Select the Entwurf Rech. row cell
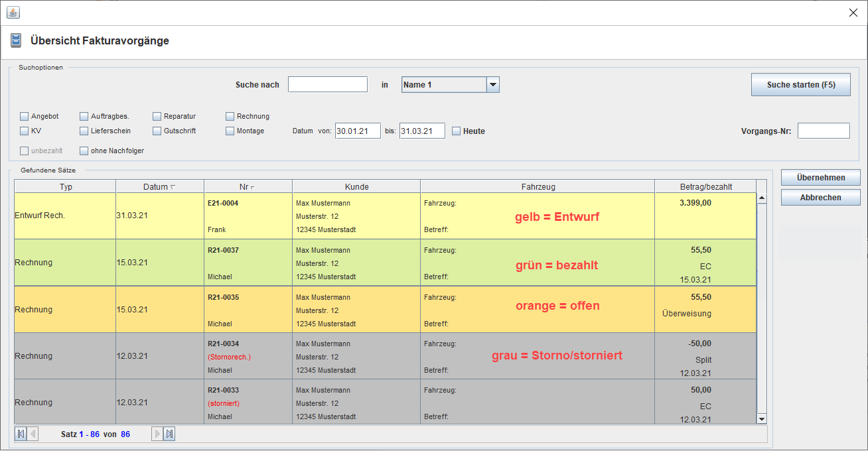This screenshot has width=868, height=451. pos(65,216)
